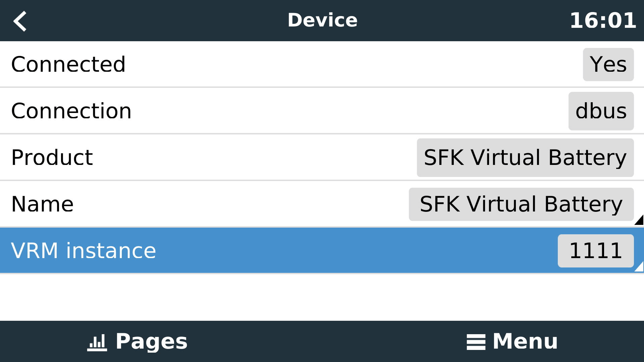The width and height of the screenshot is (644, 362).
Task: Click the clock showing 16:01
Action: [602, 20]
